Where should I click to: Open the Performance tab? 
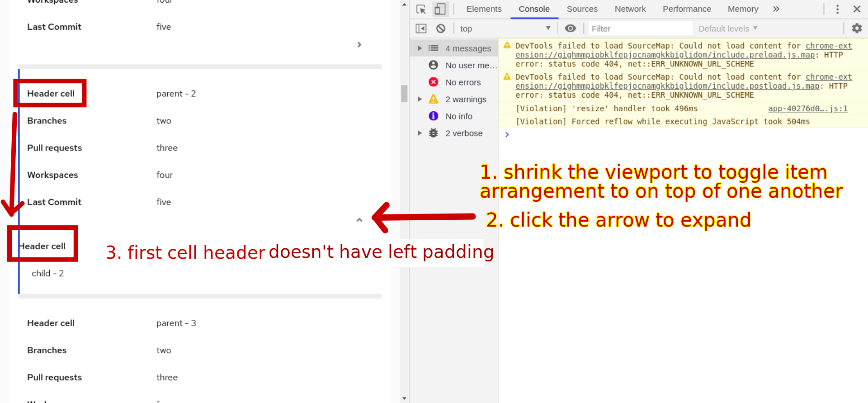[687, 9]
